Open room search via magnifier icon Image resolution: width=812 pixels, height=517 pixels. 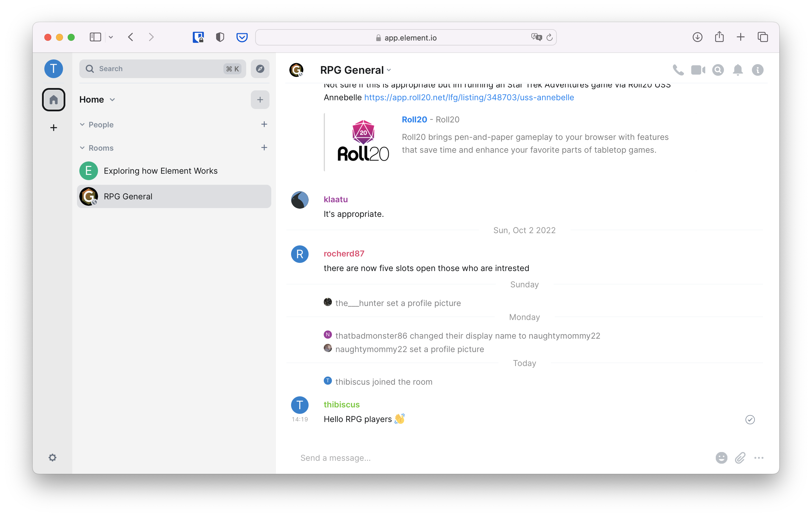[718, 70]
